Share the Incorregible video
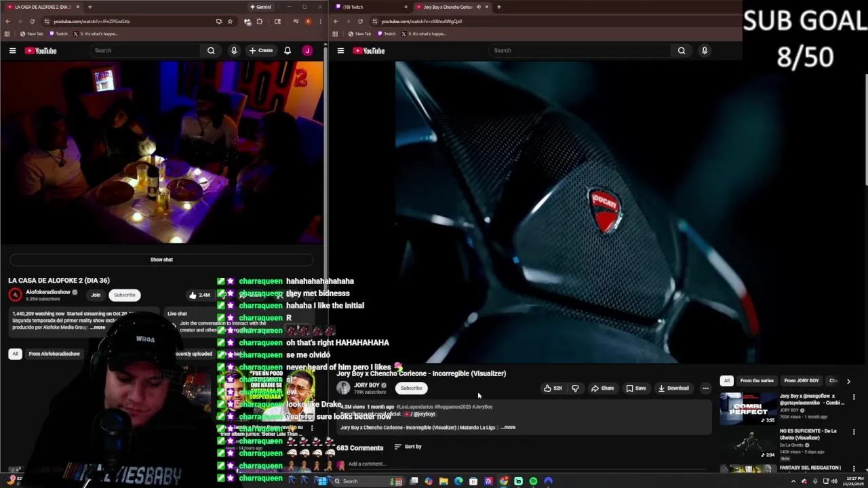This screenshot has height=488, width=868. coord(602,388)
